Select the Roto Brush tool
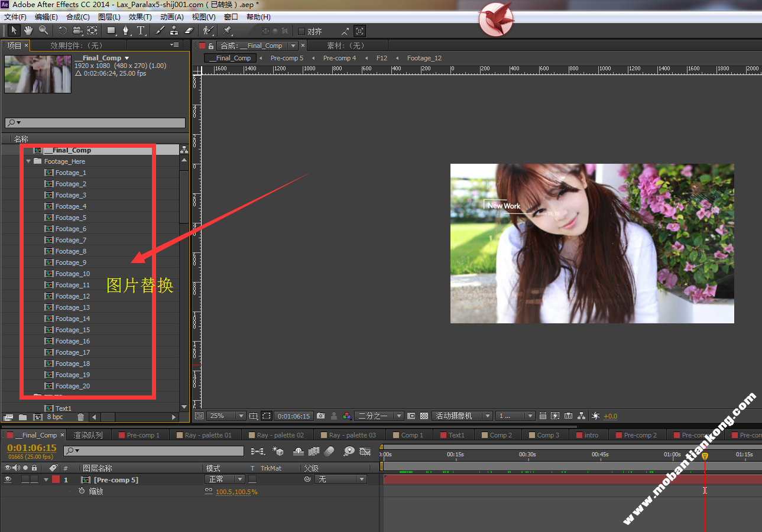762x532 pixels. [208, 30]
